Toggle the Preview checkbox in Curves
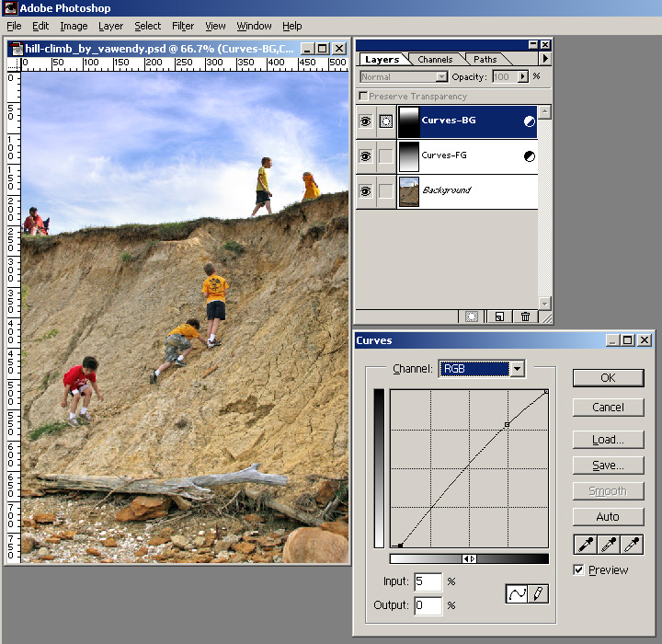 (x=578, y=569)
